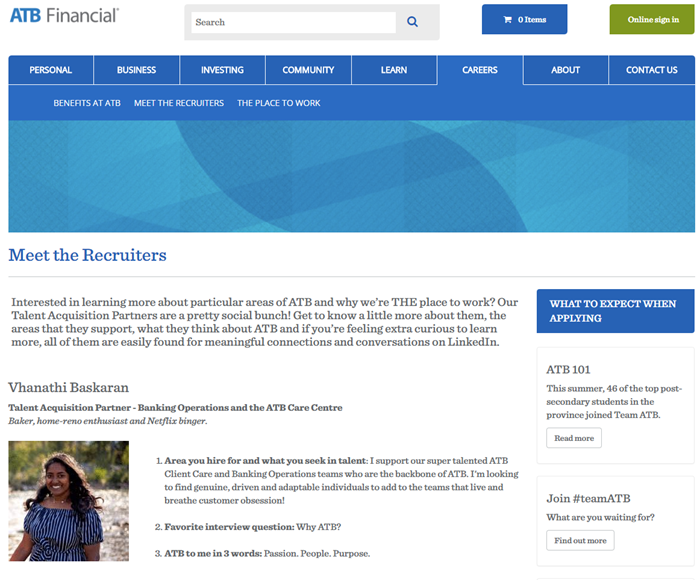Open the Learn navigation tab
Image resolution: width=700 pixels, height=580 pixels.
pos(394,70)
